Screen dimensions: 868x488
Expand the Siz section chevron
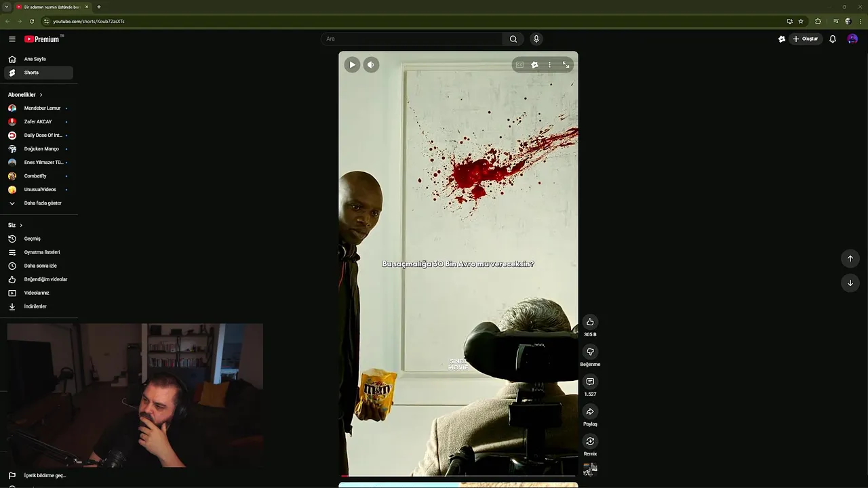21,225
